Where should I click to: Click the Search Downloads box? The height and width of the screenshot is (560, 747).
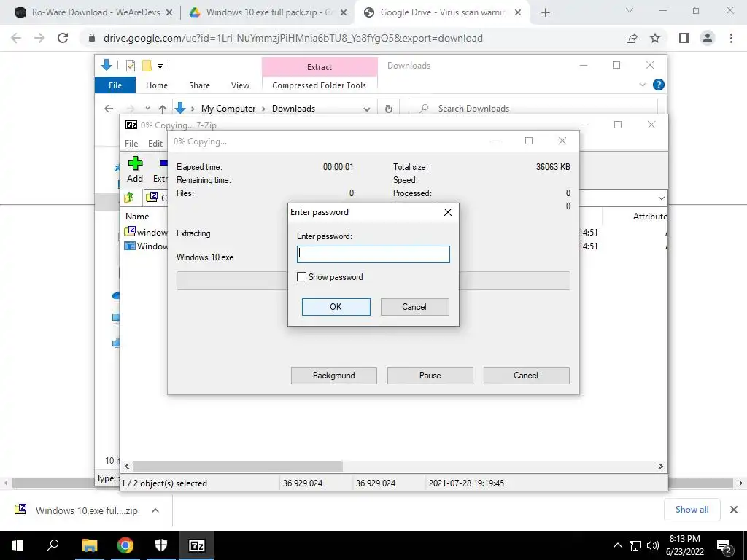click(x=533, y=109)
